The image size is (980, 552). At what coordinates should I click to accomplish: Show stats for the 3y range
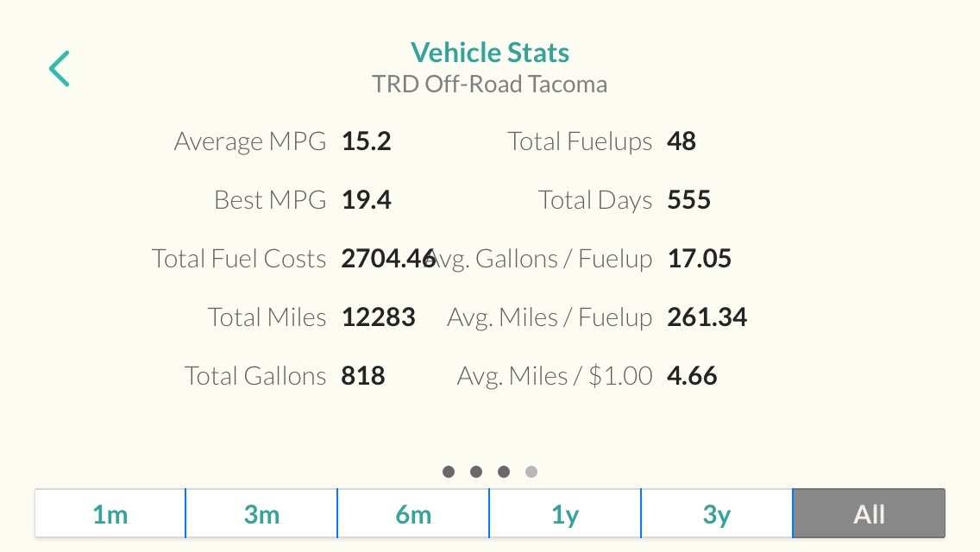717,514
